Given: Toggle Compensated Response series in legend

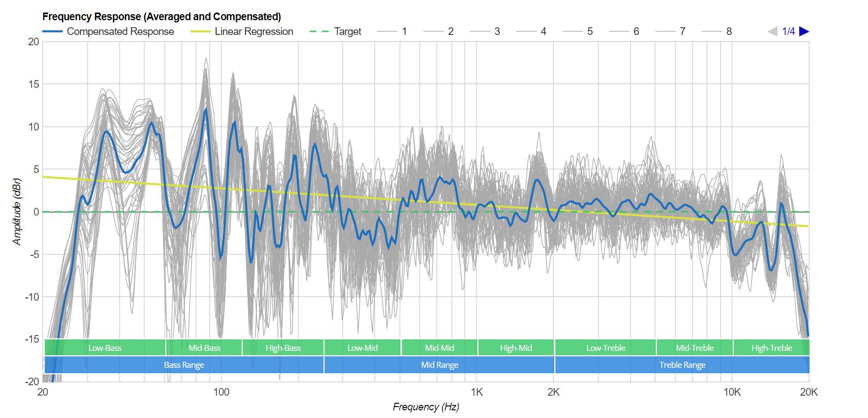Looking at the screenshot, I should pyautogui.click(x=108, y=32).
